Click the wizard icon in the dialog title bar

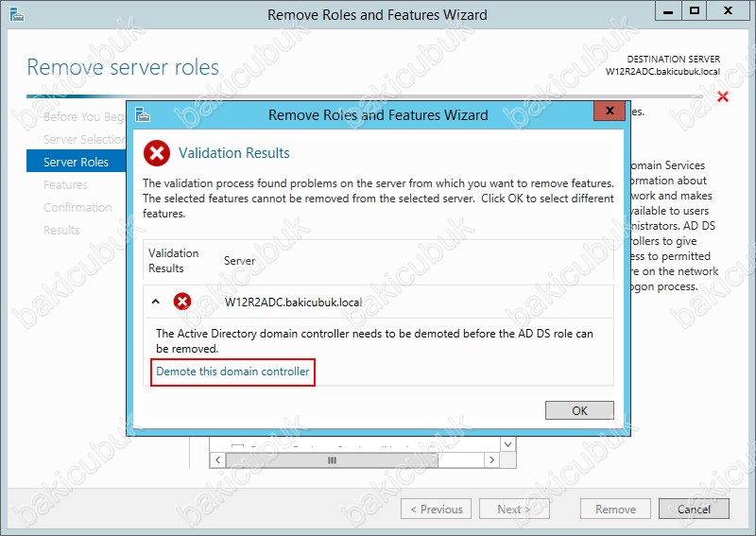[143, 114]
